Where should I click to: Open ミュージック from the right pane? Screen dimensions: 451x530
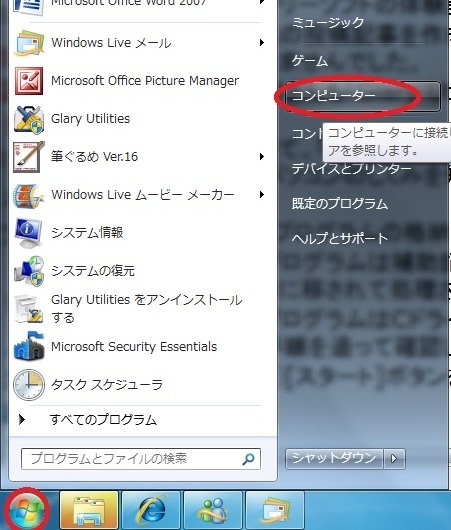pyautogui.click(x=328, y=23)
